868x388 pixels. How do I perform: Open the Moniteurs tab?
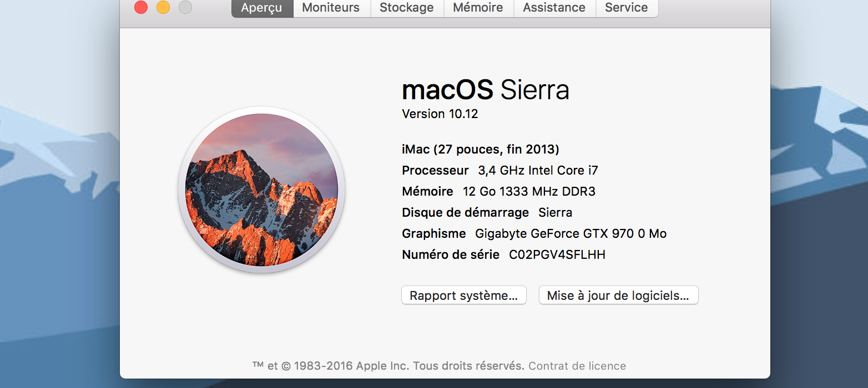(x=331, y=8)
